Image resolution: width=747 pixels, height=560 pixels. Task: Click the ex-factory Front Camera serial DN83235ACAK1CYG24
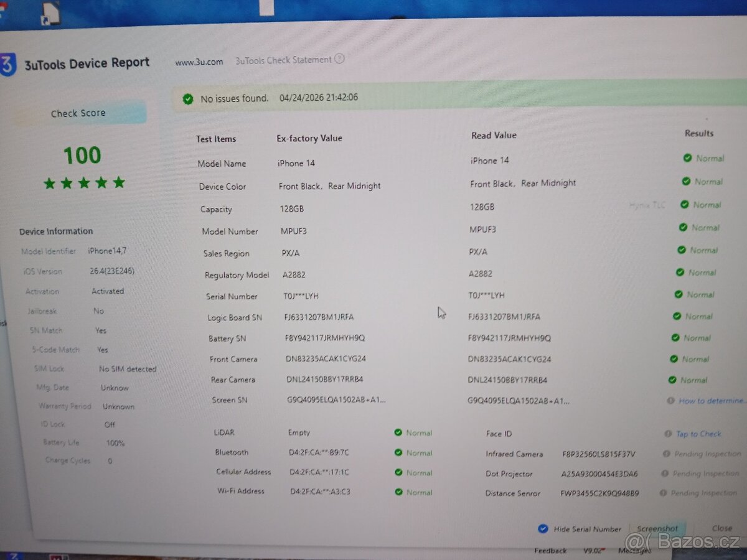coord(326,358)
